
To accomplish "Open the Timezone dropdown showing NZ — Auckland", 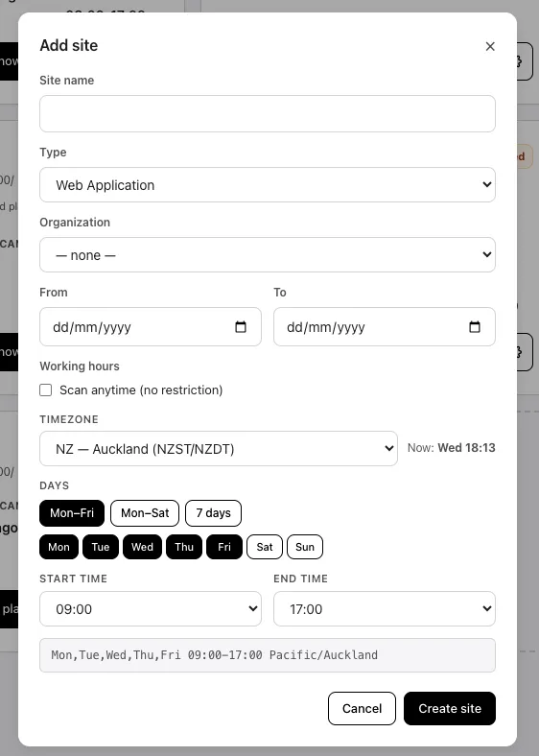I will pos(219,448).
